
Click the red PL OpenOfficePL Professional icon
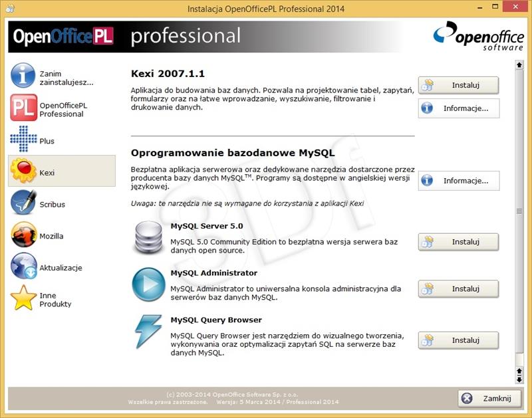click(x=23, y=108)
